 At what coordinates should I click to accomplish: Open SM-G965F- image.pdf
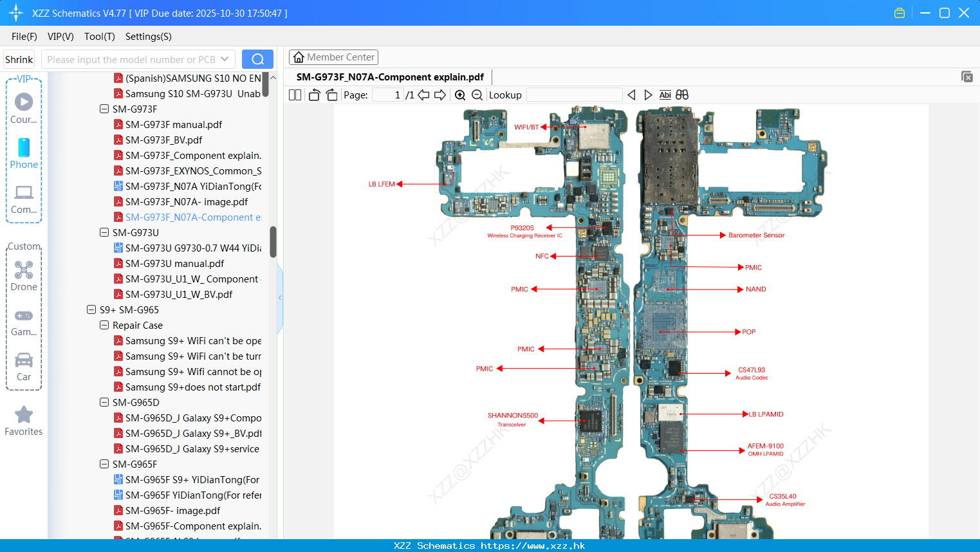172,510
